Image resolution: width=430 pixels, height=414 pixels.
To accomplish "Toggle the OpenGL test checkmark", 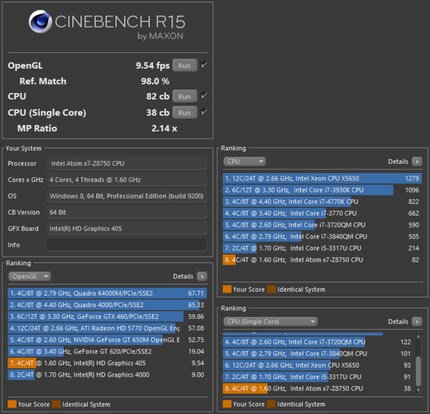I will coord(204,65).
